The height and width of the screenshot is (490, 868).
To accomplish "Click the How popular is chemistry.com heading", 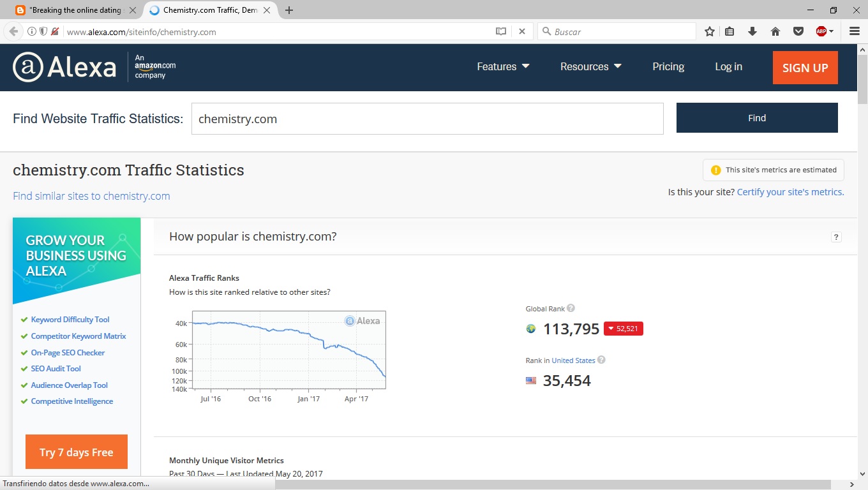I will click(253, 237).
